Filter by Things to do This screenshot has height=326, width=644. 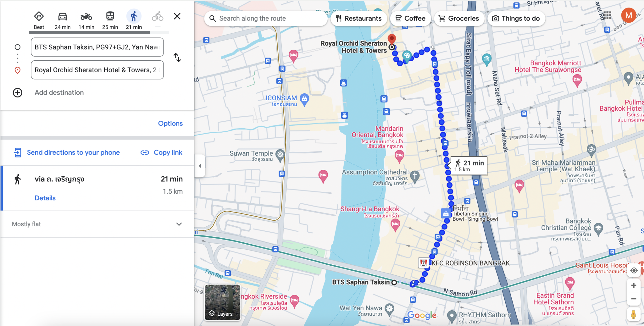pyautogui.click(x=516, y=19)
